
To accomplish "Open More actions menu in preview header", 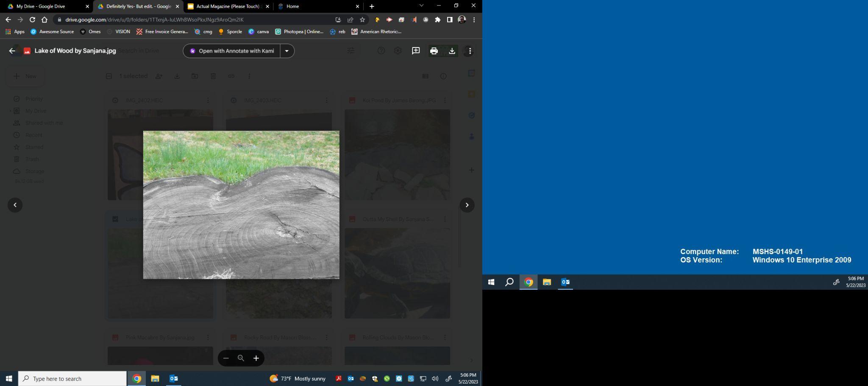I will click(470, 51).
